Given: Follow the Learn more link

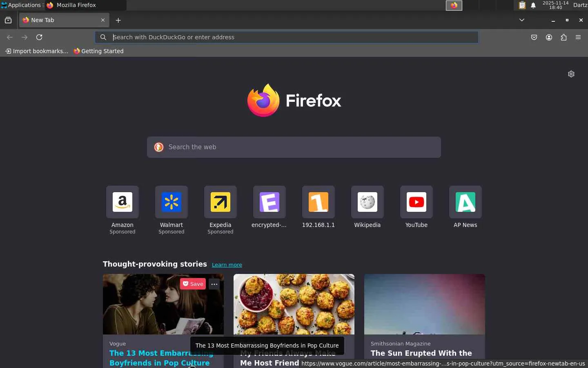Looking at the screenshot, I should tap(227, 265).
